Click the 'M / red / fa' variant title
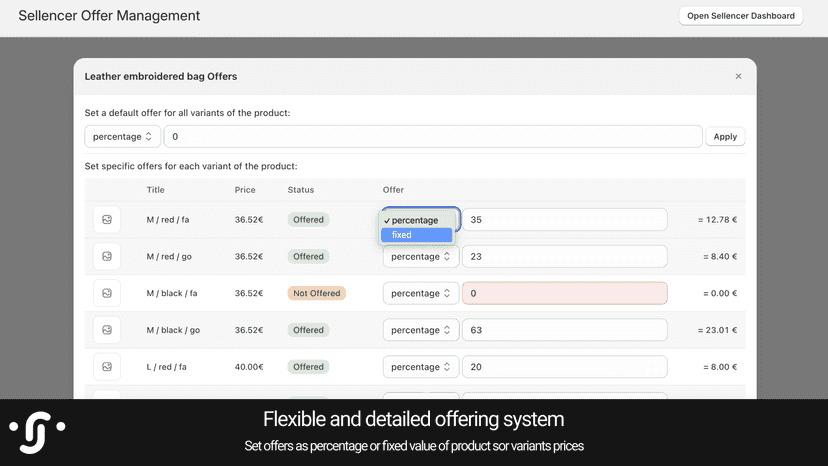Viewport: 828px width, 466px height. 168,220
